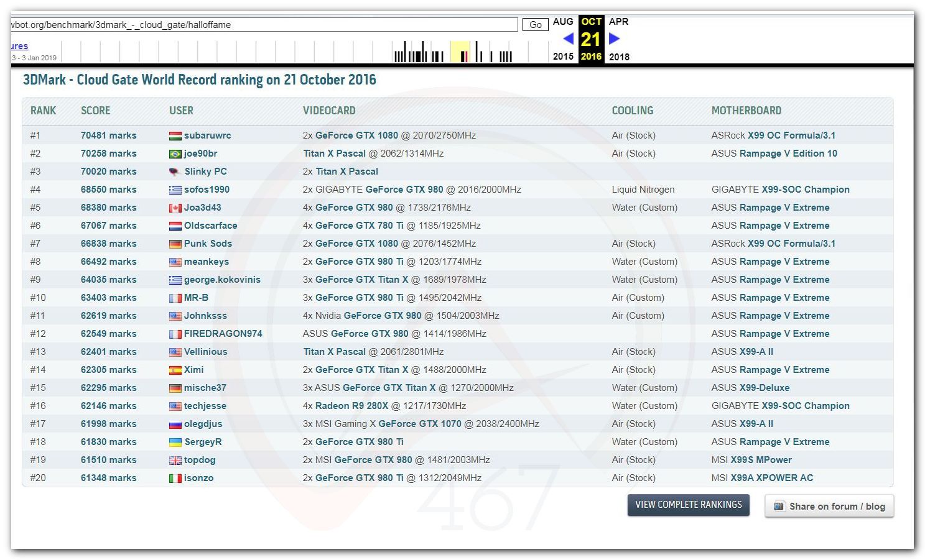Open the 70020 marks score link
Screen dimensions: 925x560
click(x=109, y=172)
